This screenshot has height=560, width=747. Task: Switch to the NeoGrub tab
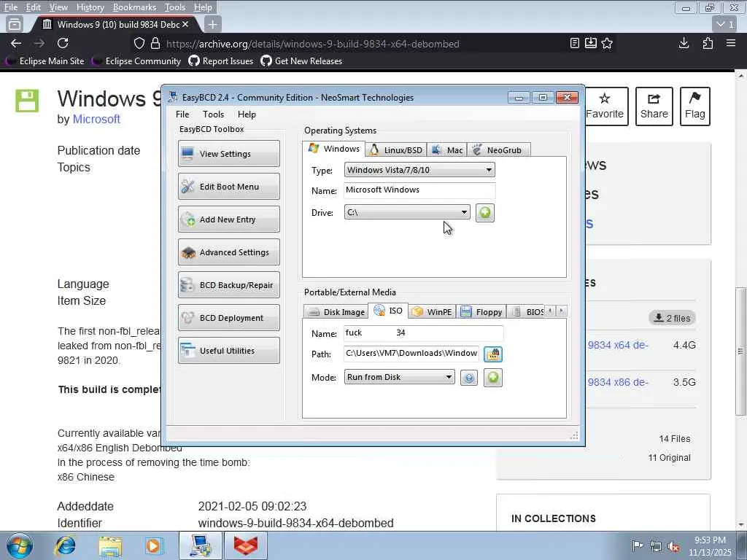point(498,150)
